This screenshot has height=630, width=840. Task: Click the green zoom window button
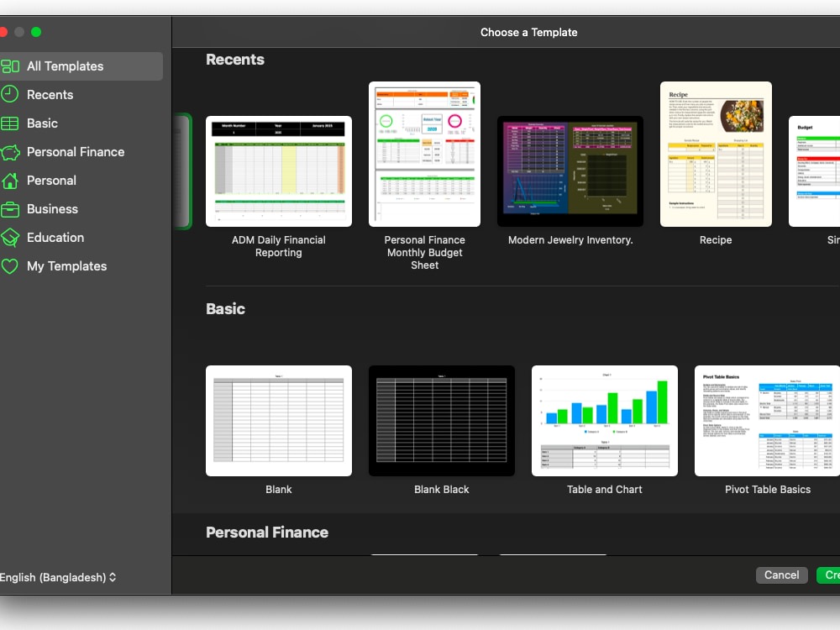point(36,32)
